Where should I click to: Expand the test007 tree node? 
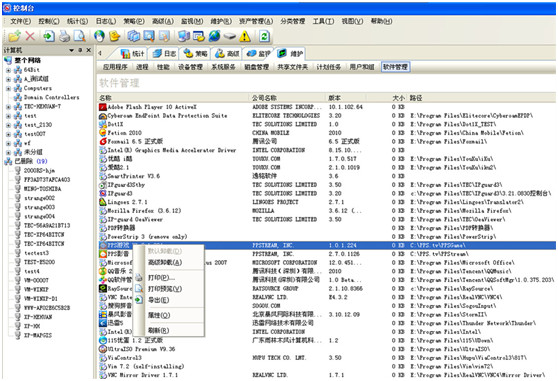click(9, 134)
